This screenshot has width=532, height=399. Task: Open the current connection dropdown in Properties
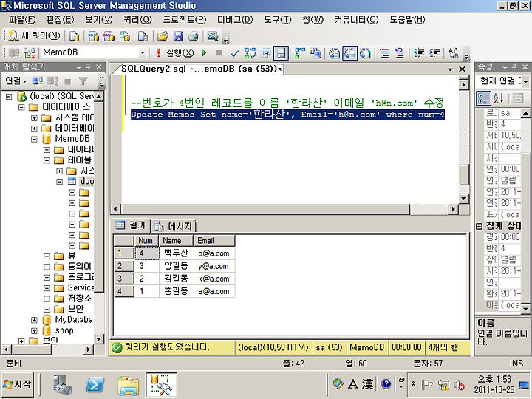525,81
